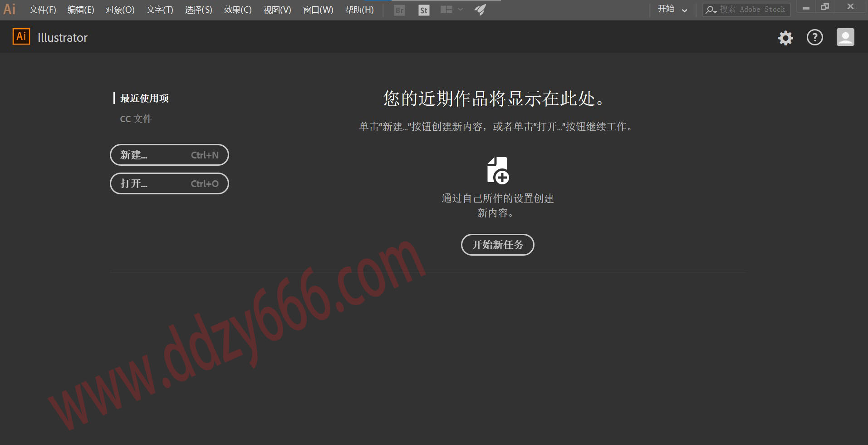Open the 效果(C) menu

(x=237, y=10)
